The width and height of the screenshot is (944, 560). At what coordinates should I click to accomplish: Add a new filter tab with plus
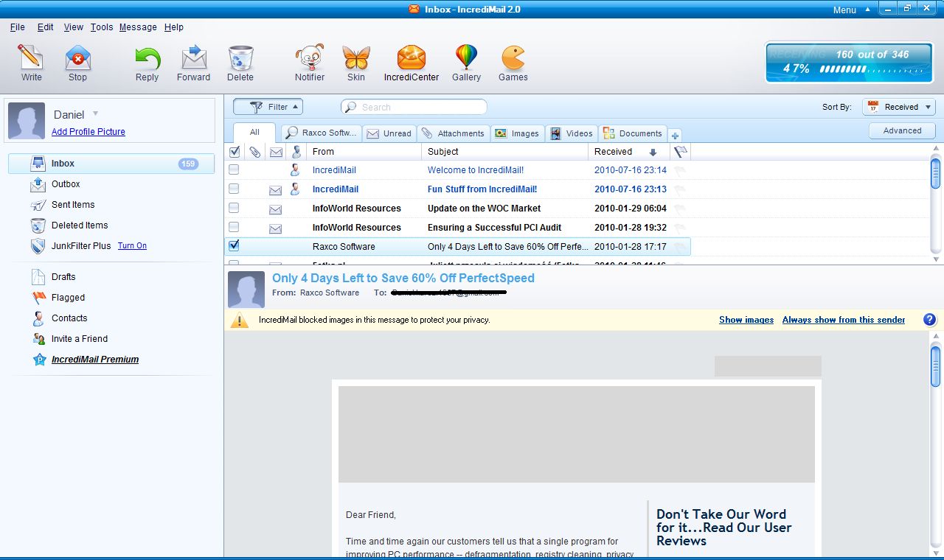(675, 135)
